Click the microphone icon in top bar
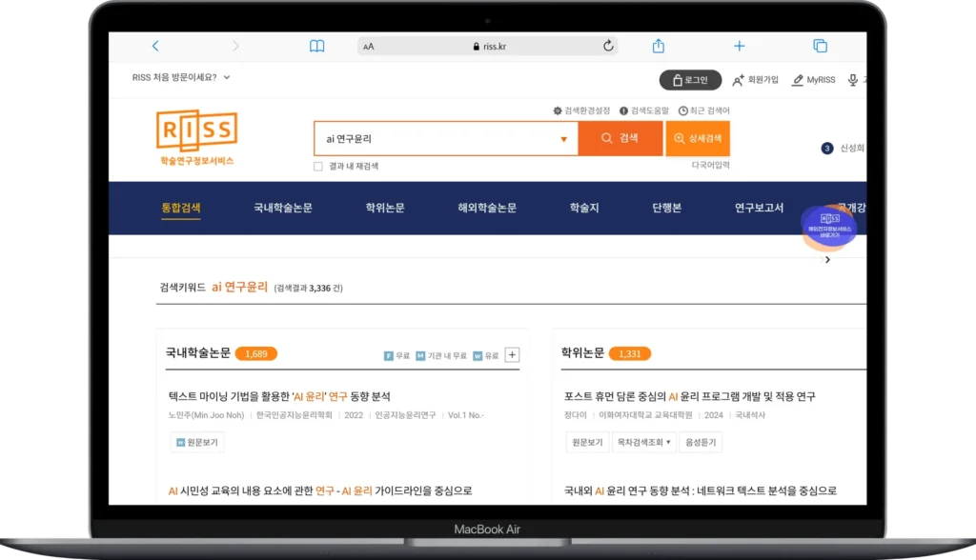 (853, 80)
